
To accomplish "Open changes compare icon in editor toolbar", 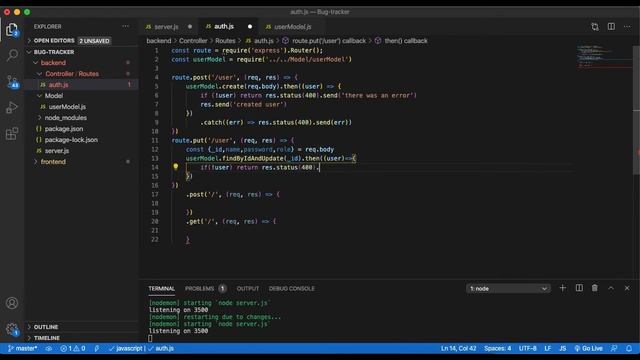I will point(595,27).
